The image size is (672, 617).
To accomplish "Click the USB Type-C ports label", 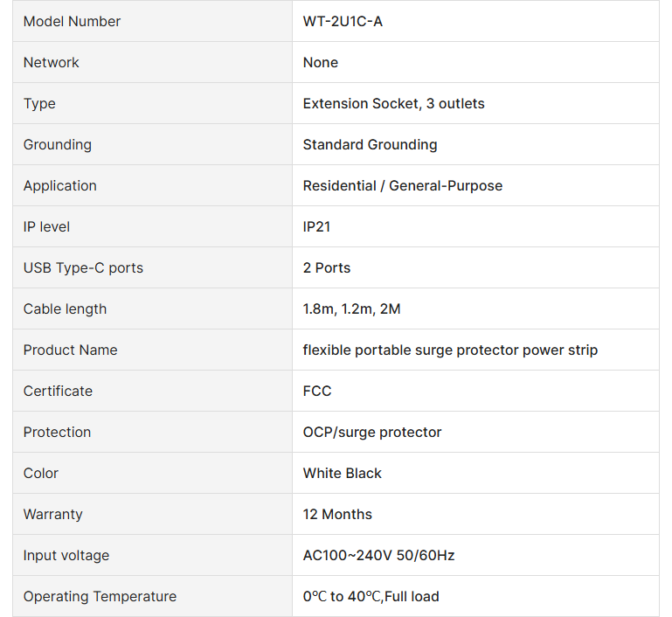I will click(x=83, y=267).
